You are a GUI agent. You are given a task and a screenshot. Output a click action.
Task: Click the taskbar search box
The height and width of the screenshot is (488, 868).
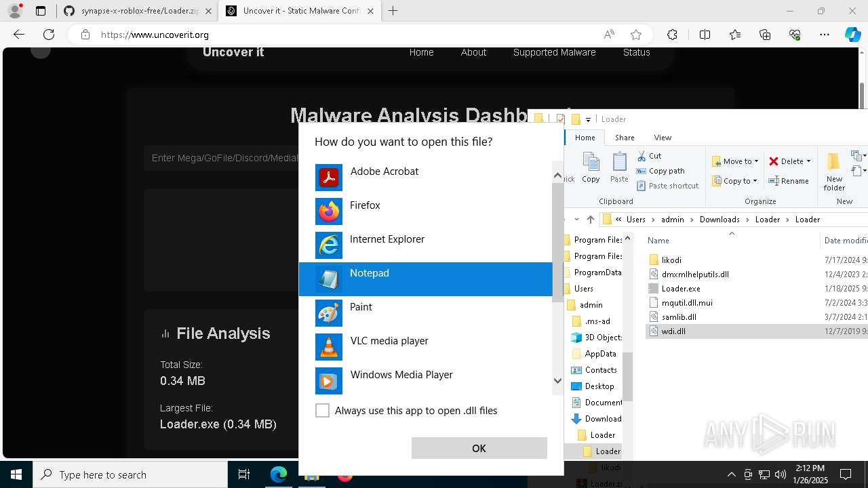pos(130,474)
